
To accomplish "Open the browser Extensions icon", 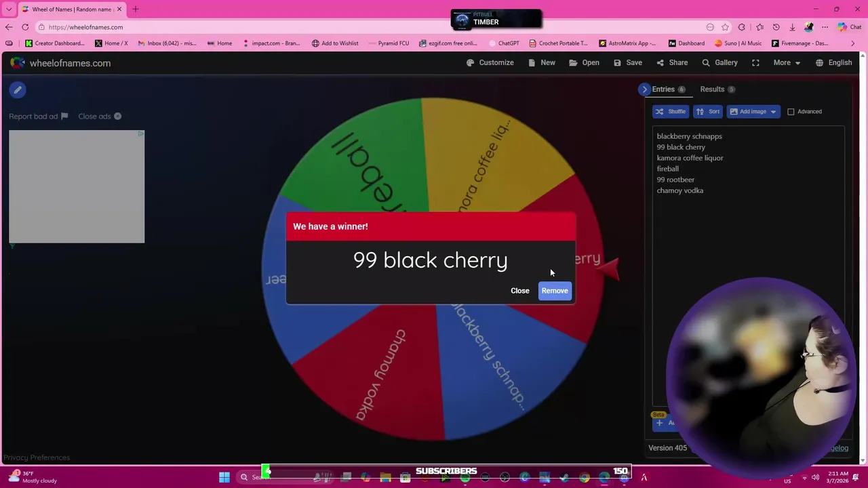I will coord(742,27).
